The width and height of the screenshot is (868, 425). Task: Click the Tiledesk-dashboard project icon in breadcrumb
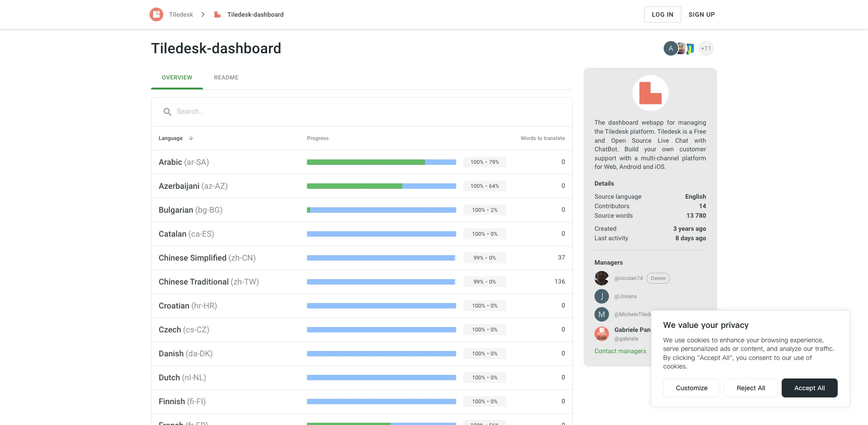click(x=217, y=14)
